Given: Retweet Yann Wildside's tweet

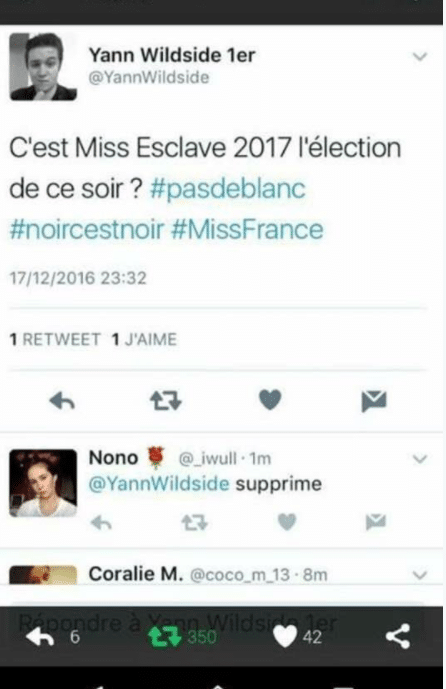Looking at the screenshot, I should (166, 401).
